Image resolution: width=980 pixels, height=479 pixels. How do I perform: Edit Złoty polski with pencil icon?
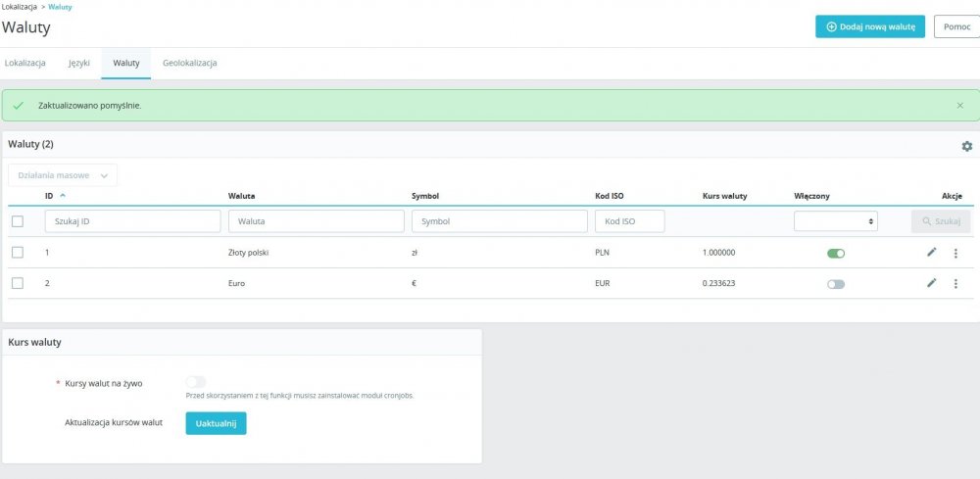[x=931, y=252]
